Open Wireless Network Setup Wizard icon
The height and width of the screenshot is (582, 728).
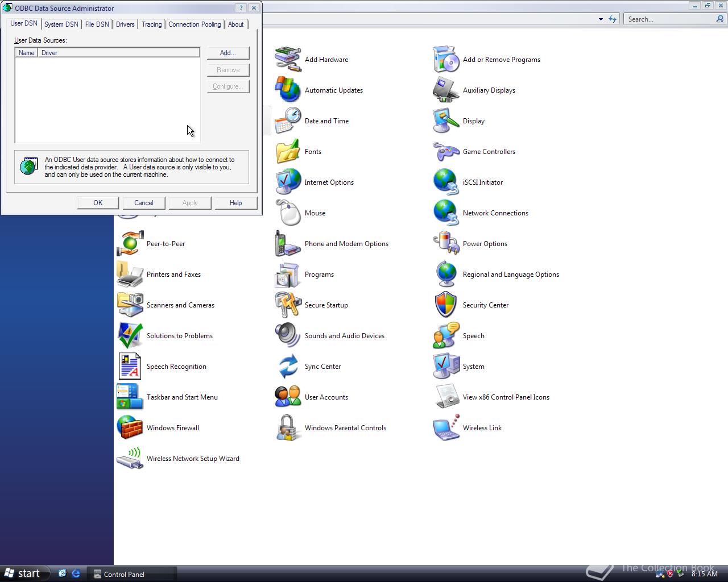pyautogui.click(x=130, y=459)
